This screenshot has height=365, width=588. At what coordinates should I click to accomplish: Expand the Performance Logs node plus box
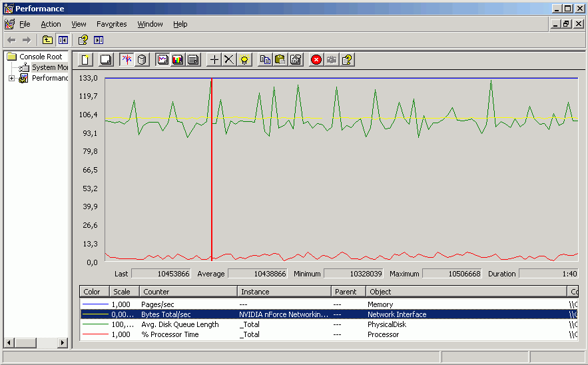11,79
